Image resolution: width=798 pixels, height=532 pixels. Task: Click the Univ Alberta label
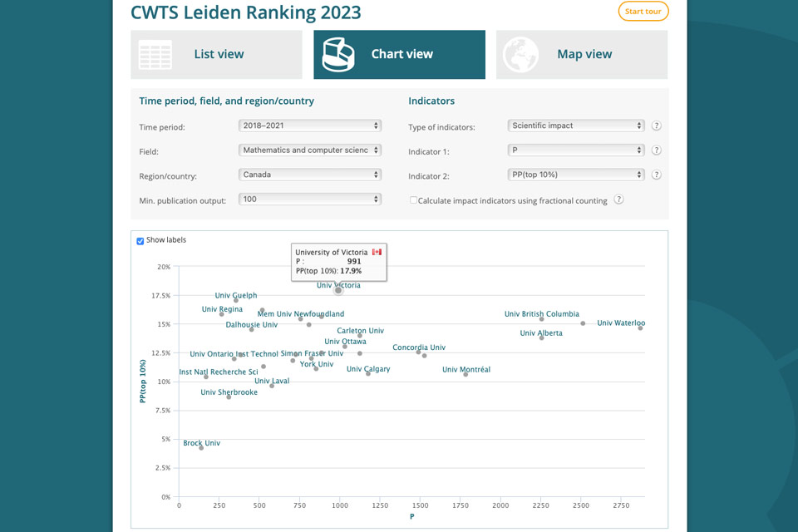[541, 333]
